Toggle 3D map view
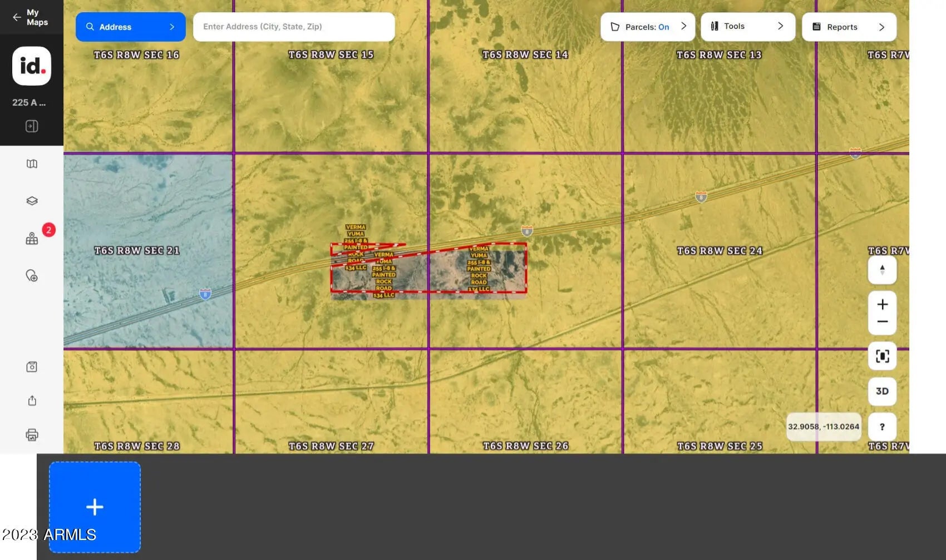This screenshot has width=946, height=560. click(882, 391)
